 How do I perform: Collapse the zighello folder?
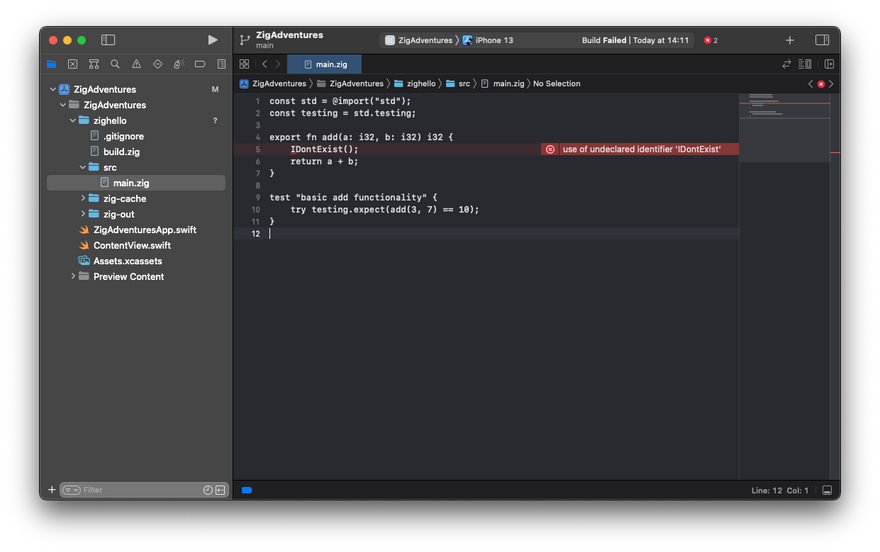pyautogui.click(x=72, y=121)
